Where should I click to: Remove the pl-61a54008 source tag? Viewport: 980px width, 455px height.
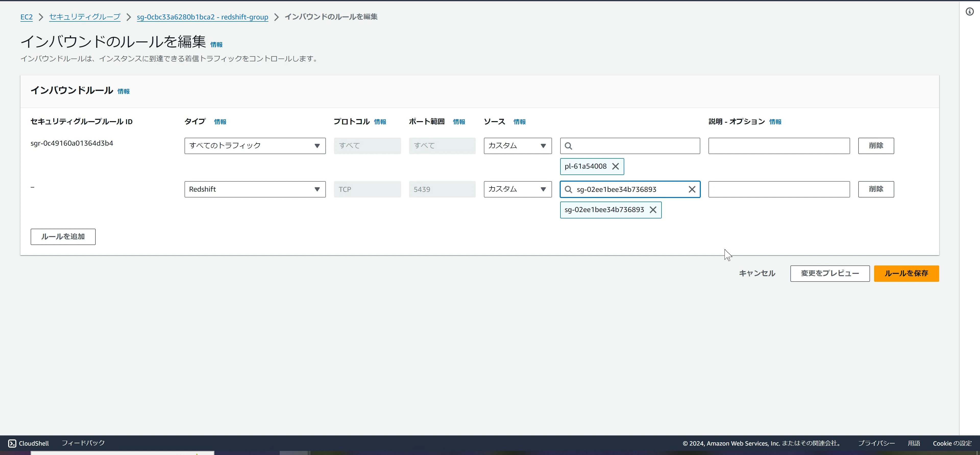[615, 166]
